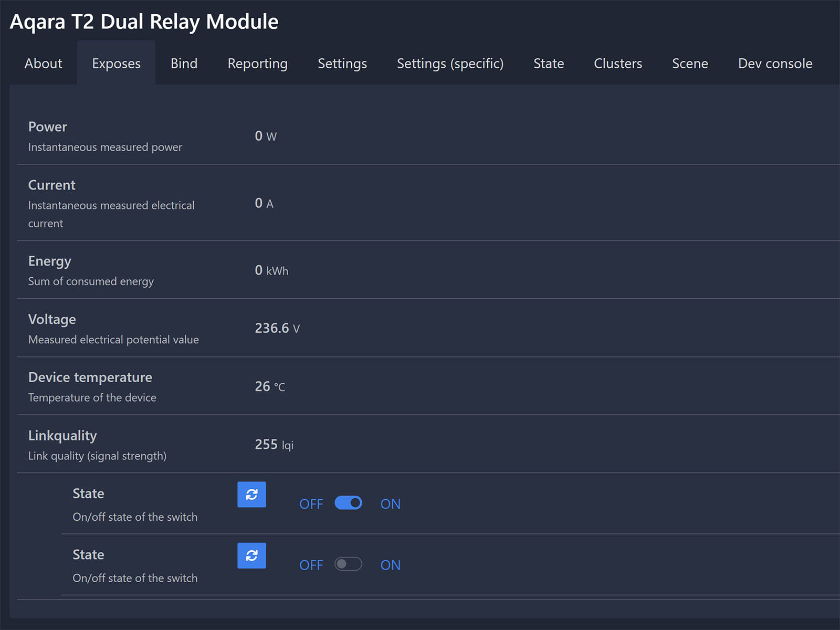Viewport: 840px width, 630px height.
Task: Select the Exposes tab
Action: pyautogui.click(x=116, y=64)
